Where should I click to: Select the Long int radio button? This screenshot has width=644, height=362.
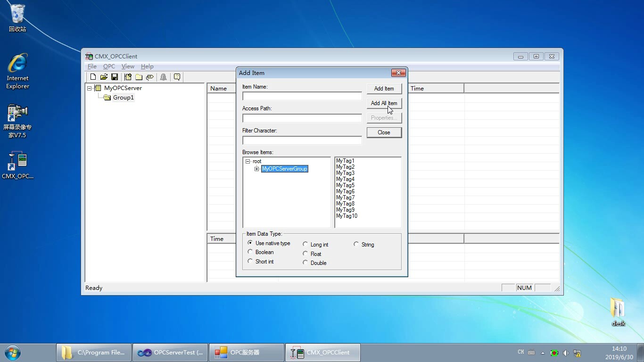point(305,245)
